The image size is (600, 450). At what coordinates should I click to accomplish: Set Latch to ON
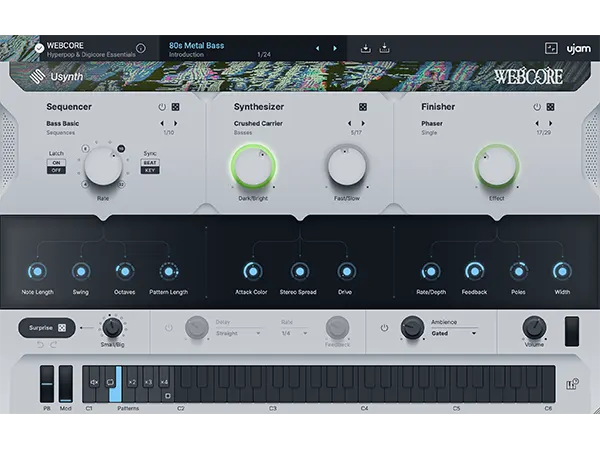[56, 163]
